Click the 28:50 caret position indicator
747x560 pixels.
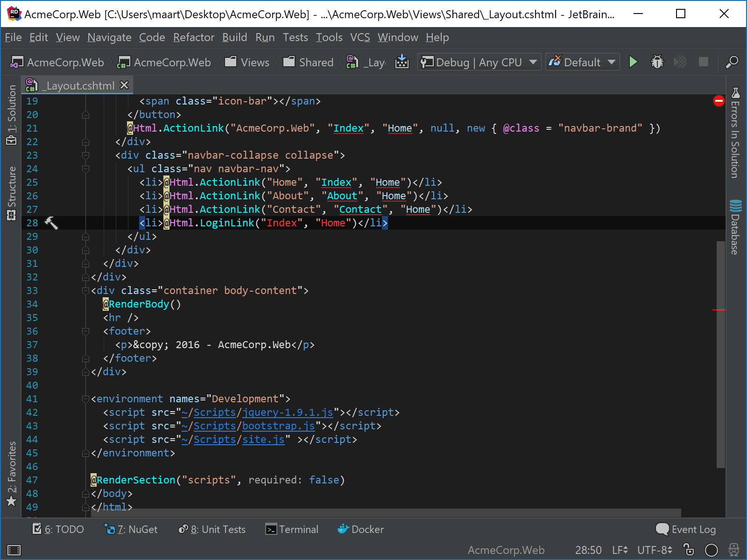coord(588,550)
